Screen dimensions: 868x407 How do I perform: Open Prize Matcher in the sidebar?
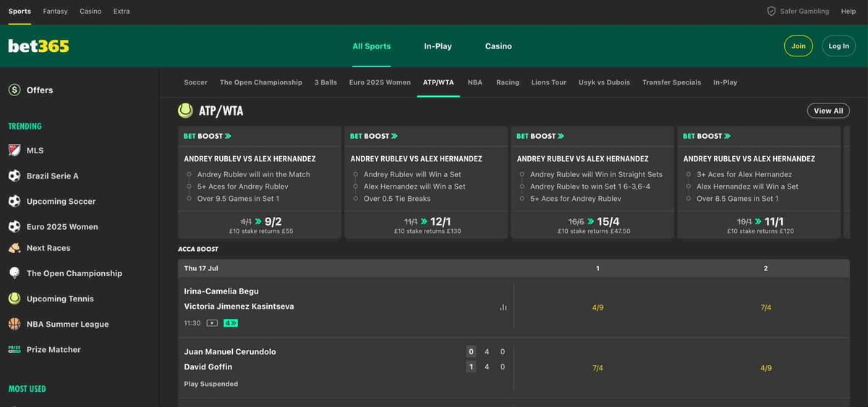[54, 349]
